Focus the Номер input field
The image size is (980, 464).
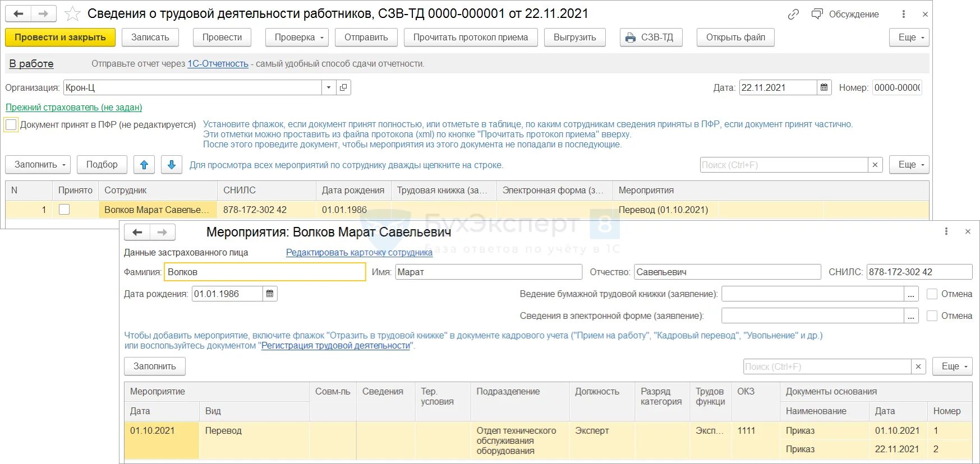point(897,87)
